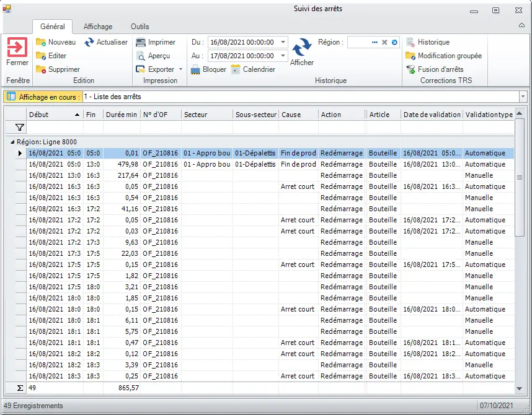The image size is (532, 415).
Task: Clear the Région field with X
Action: click(384, 42)
